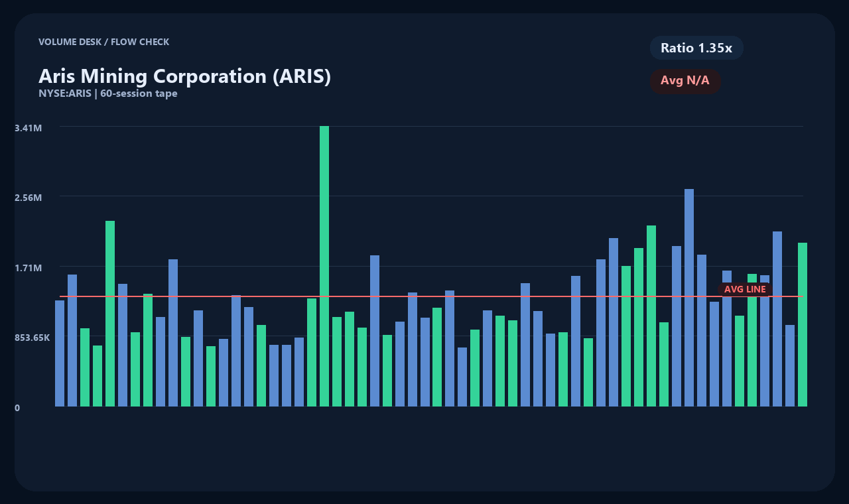
Task: Click the Aris Mining Corporation (ARIS) title
Action: click(x=184, y=76)
